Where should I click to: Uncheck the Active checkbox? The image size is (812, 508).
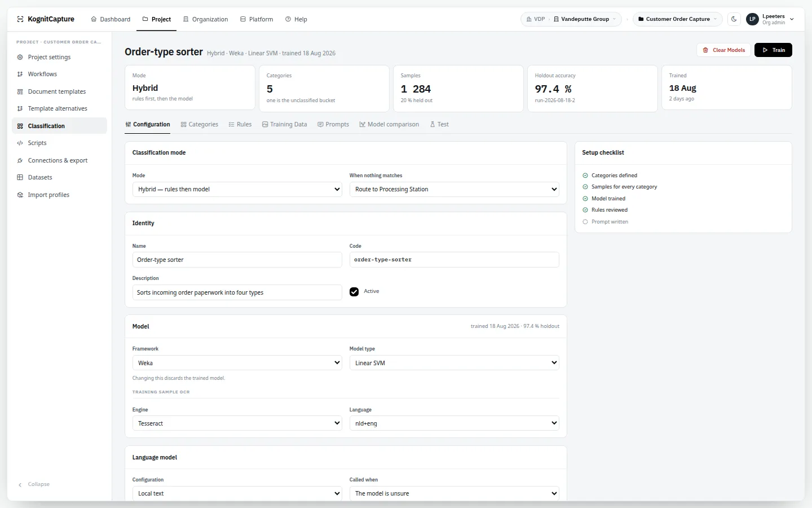click(x=354, y=292)
